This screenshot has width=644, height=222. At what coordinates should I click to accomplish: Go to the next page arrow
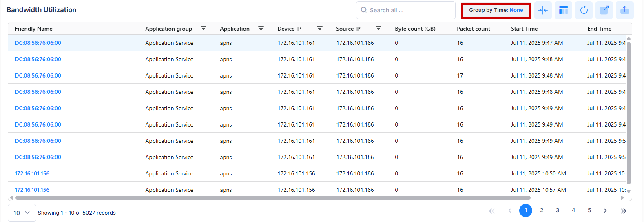pyautogui.click(x=605, y=211)
